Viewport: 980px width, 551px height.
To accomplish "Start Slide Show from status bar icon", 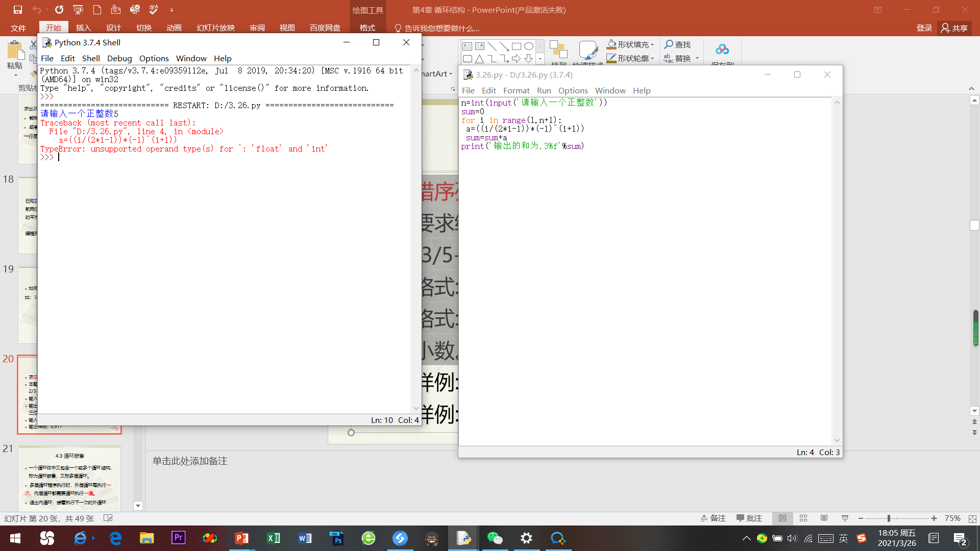I will point(845,518).
